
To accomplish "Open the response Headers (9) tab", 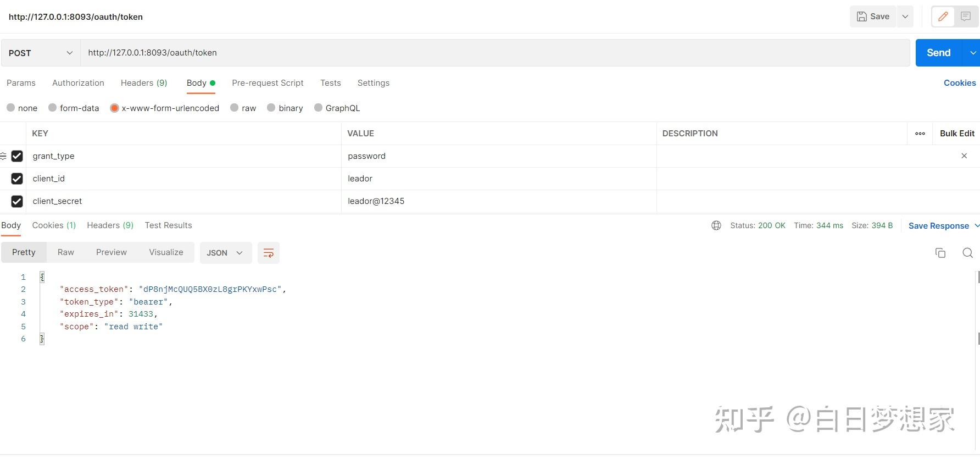I will click(110, 225).
